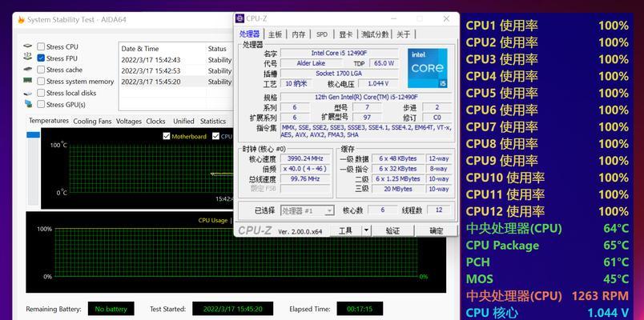Expand the 工具 dropdown arrow in CPU-Z
This screenshot has width=644, height=320.
tap(366, 230)
